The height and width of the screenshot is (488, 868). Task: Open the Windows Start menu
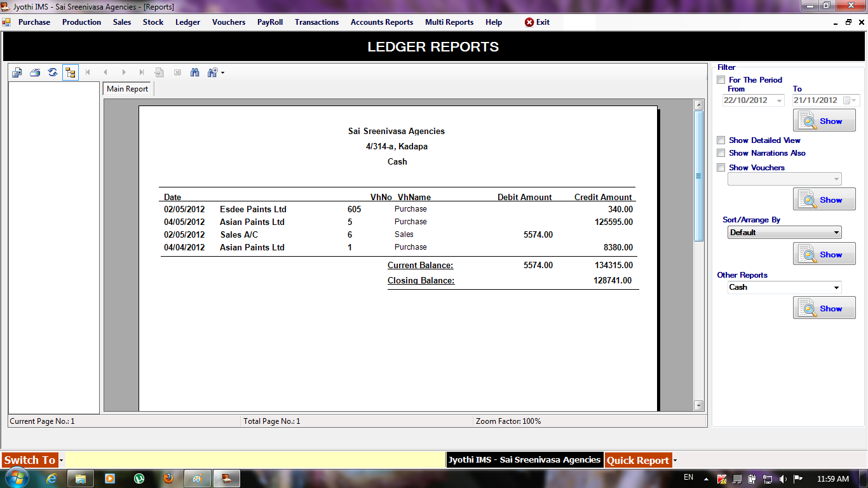16,478
